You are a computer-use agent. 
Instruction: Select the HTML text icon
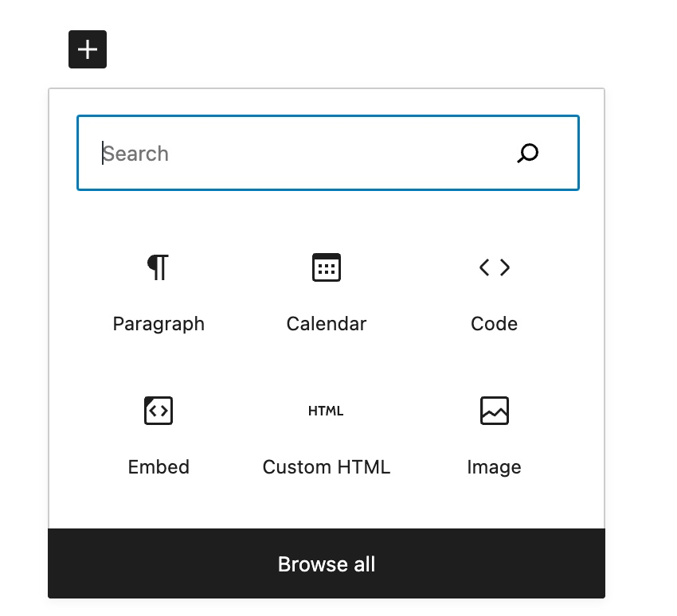(326, 411)
